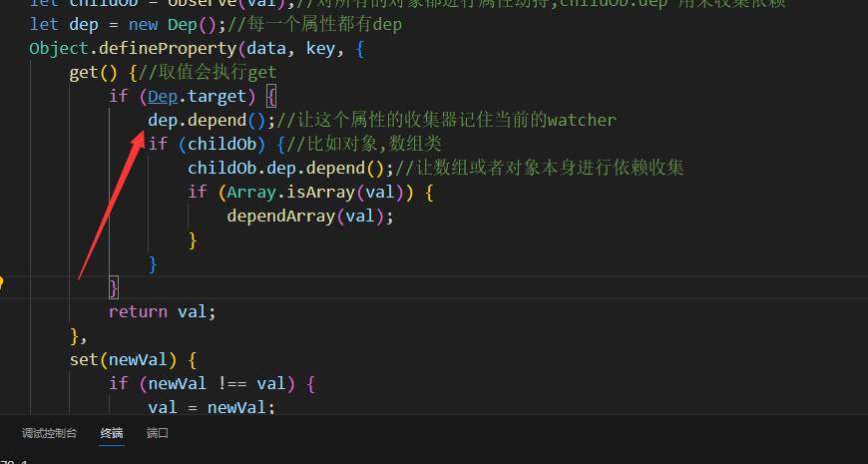Click 'set(newVal) {' method line
868x464 pixels.
coord(133,359)
